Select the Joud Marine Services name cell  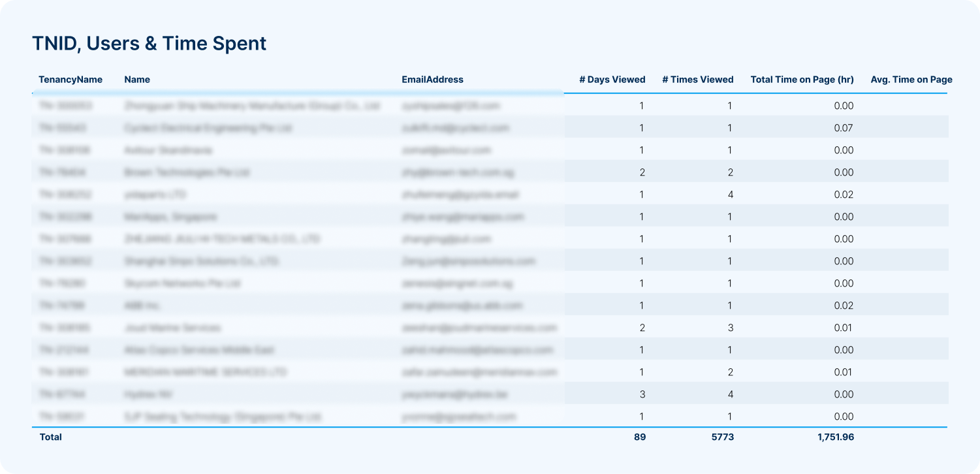pyautogui.click(x=172, y=328)
